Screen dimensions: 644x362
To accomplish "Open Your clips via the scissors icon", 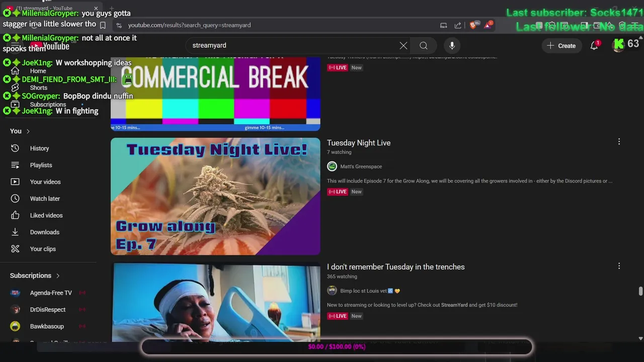I will tap(15, 249).
